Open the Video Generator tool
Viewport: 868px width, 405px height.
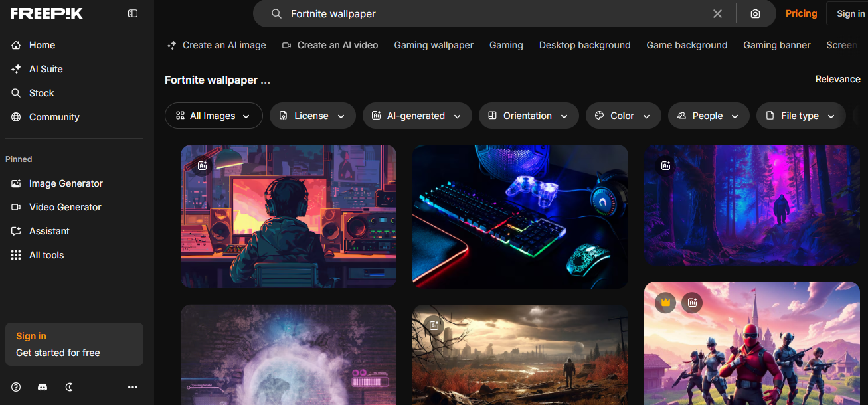(x=65, y=207)
